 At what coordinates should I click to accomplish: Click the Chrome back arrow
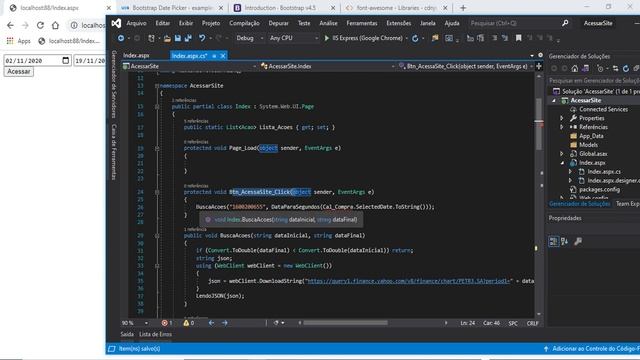pos(10,25)
